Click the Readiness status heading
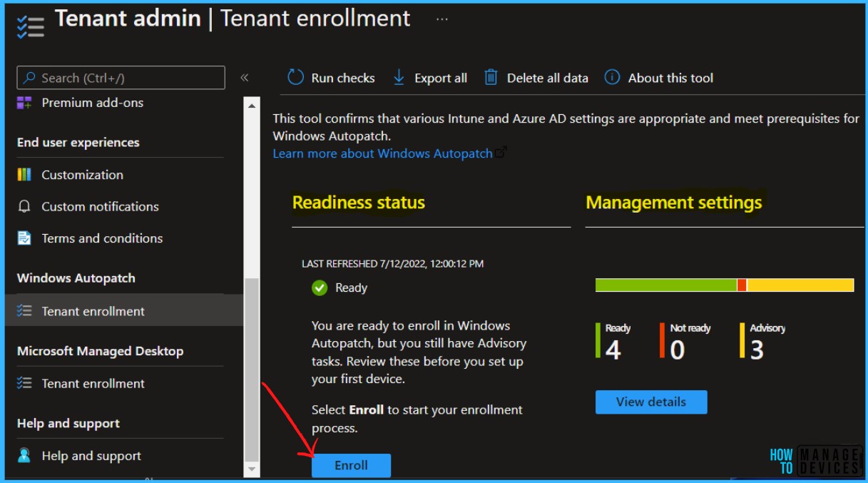868x483 pixels. point(359,203)
